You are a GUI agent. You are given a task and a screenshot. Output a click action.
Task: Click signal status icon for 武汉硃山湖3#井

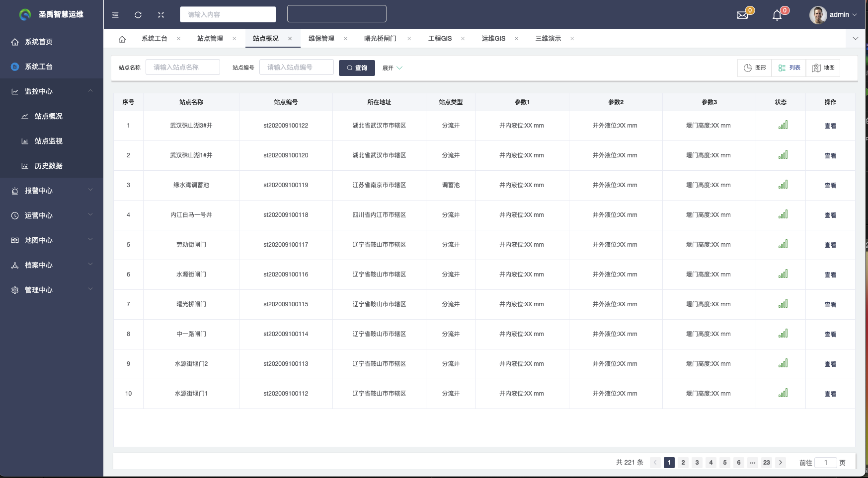[x=783, y=126]
